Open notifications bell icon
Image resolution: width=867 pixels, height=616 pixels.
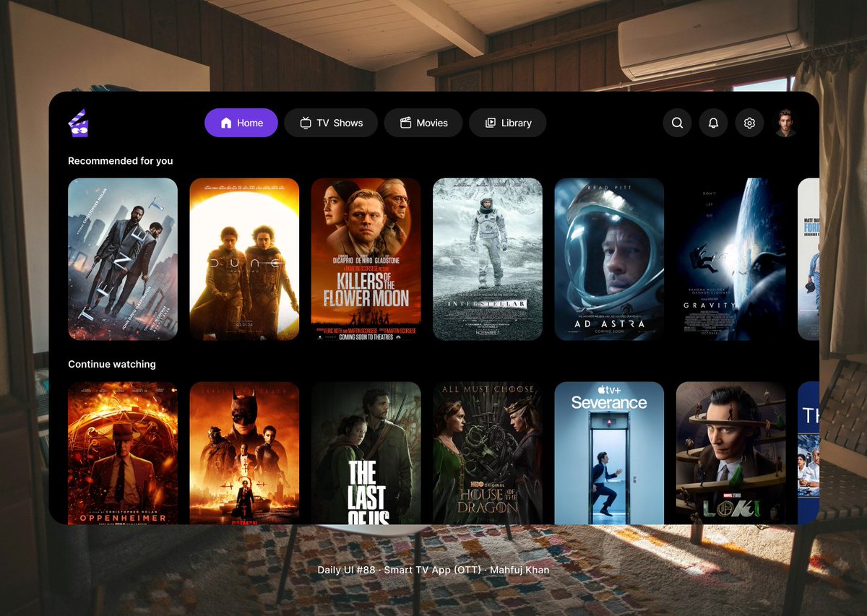[x=713, y=123]
